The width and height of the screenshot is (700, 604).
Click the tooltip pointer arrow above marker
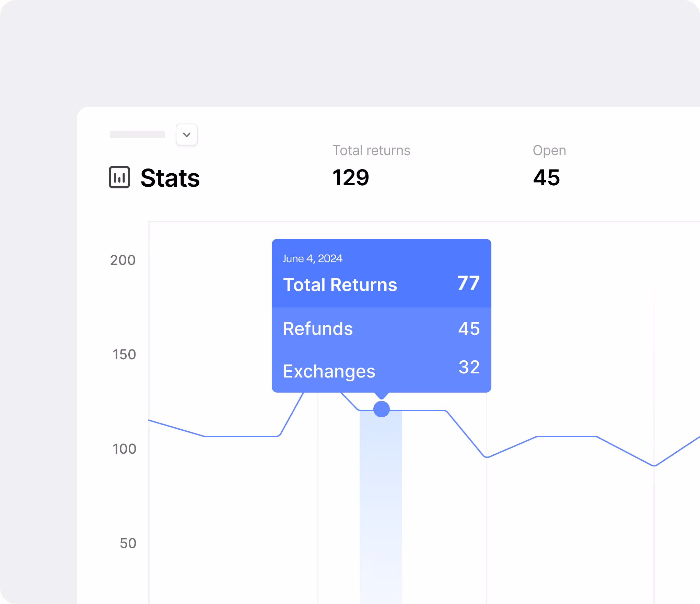click(x=381, y=396)
